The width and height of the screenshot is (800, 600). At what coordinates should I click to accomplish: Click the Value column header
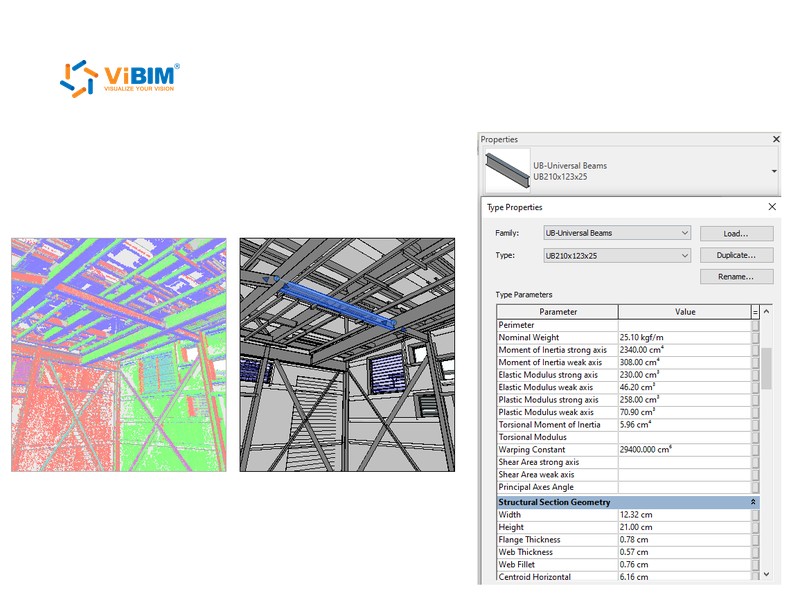[x=685, y=312]
